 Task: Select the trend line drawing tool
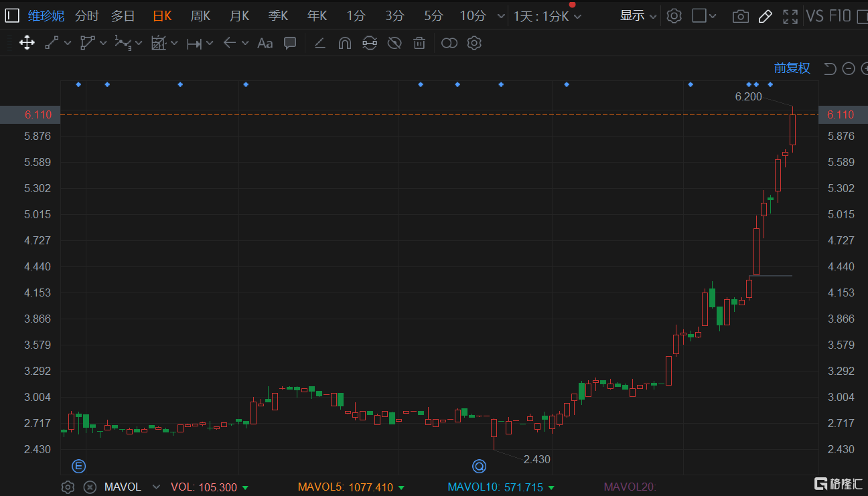point(52,44)
